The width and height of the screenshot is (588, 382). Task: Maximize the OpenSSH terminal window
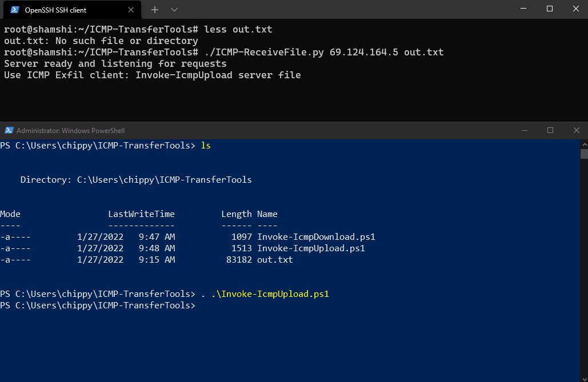[550, 9]
